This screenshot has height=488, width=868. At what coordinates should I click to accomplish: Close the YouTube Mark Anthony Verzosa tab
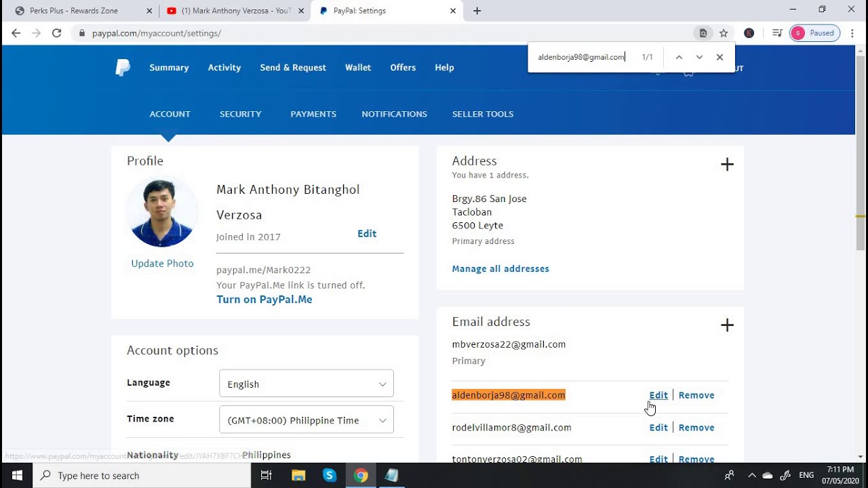(x=300, y=11)
